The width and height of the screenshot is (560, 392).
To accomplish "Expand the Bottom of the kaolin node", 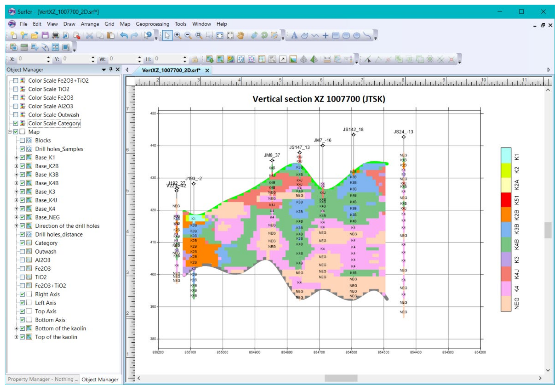I will (16, 329).
